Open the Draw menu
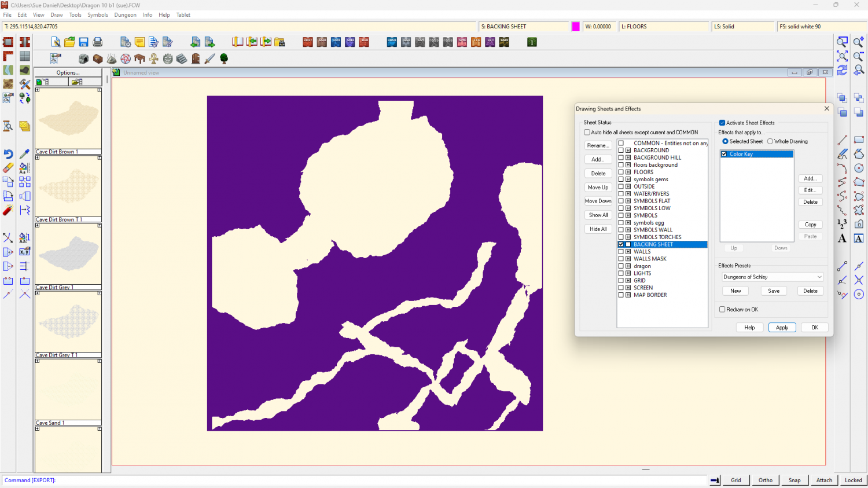The image size is (868, 488). coord(57,15)
